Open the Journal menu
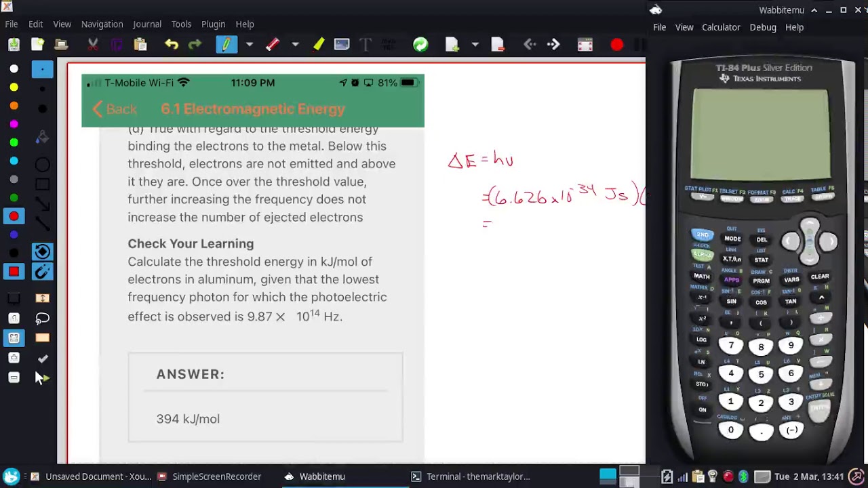This screenshot has width=868, height=488. point(147,24)
